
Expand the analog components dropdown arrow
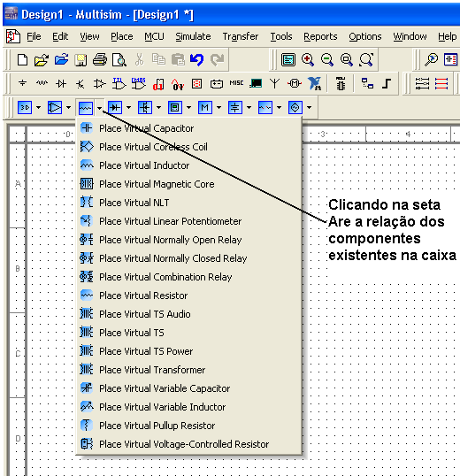tap(69, 107)
